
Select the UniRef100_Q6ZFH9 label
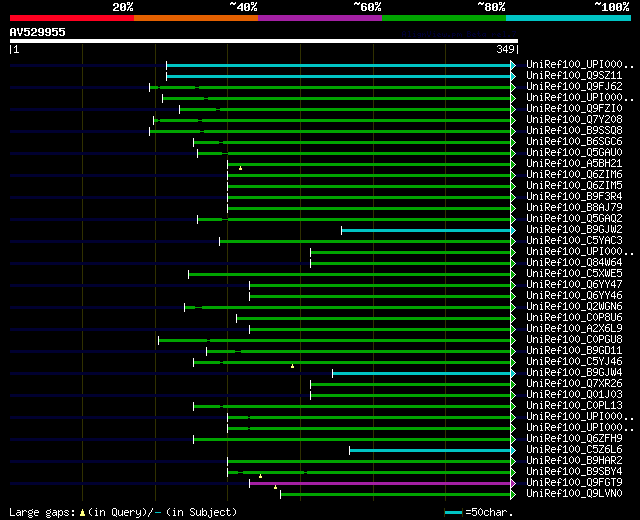click(574, 439)
